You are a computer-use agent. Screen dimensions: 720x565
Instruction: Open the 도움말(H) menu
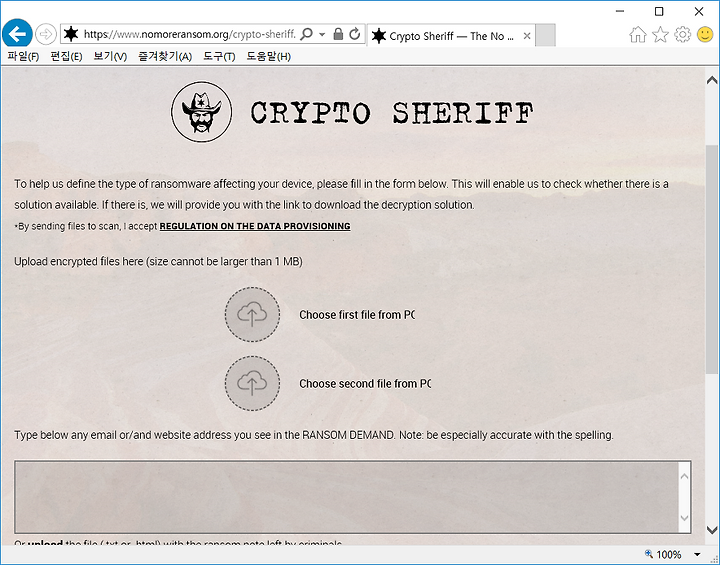(x=269, y=56)
